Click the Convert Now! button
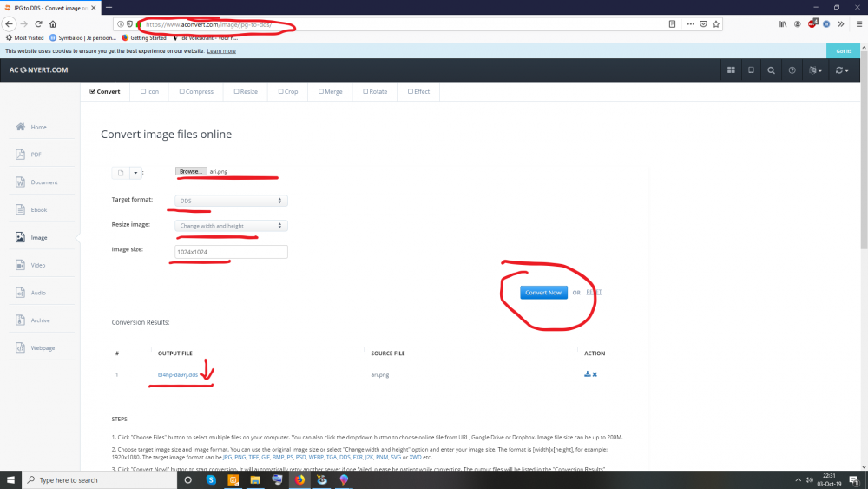Screen dimensions: 868x489 tap(543, 293)
